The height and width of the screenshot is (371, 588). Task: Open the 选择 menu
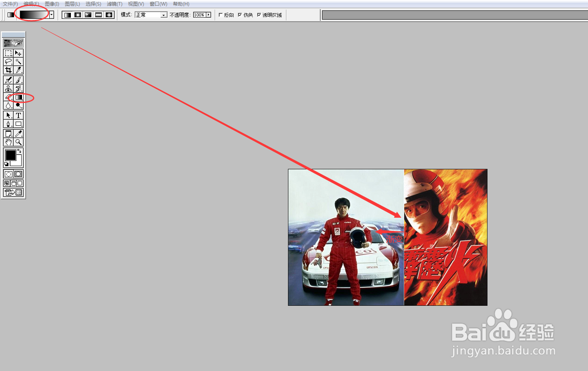[93, 4]
